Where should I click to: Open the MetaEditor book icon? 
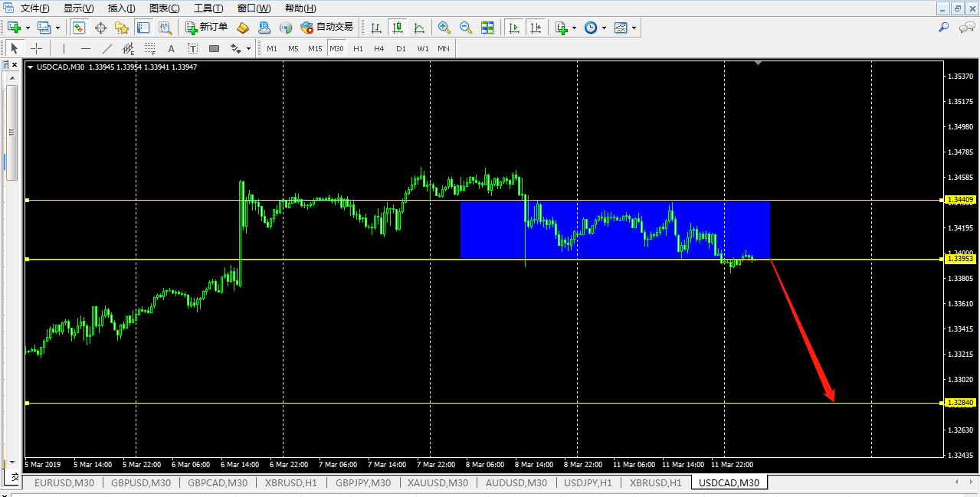coord(243,28)
